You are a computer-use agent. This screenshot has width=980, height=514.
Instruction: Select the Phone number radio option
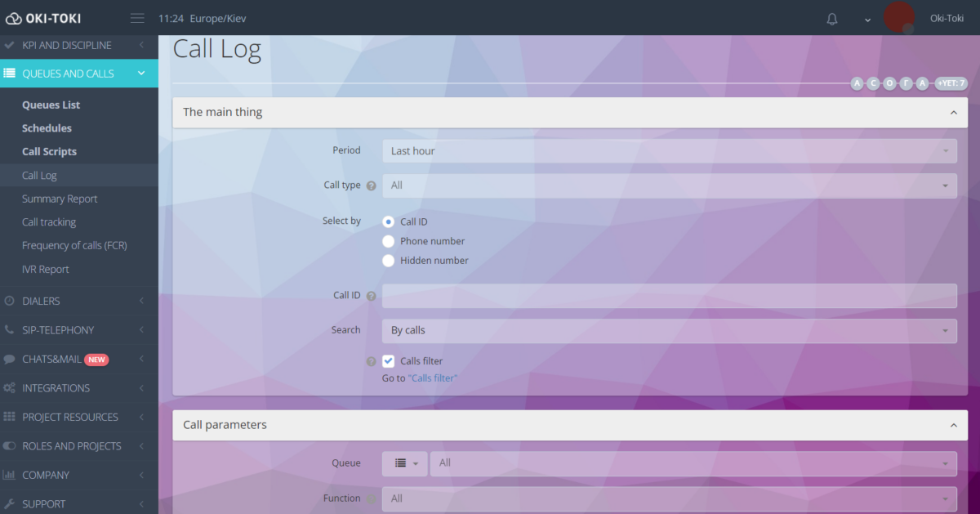388,240
